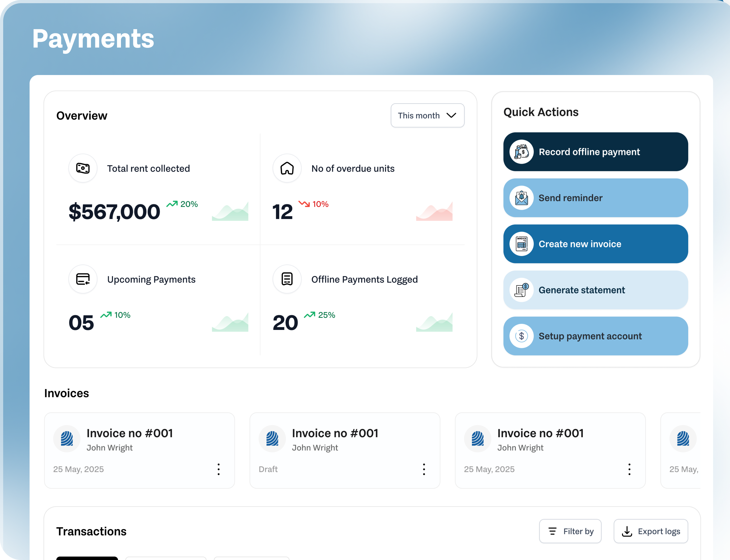The width and height of the screenshot is (730, 560).
Task: Click the cash icon beside Total rent collected
Action: coord(83,168)
